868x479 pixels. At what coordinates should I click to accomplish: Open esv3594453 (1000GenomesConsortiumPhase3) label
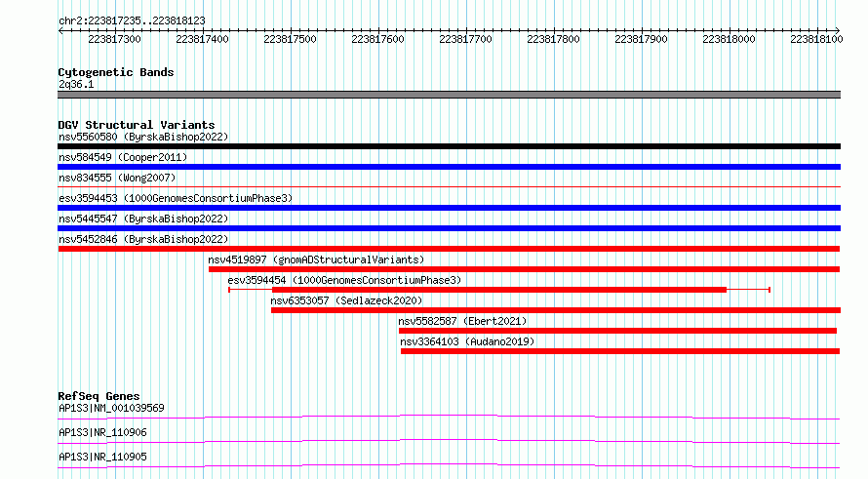[176, 198]
